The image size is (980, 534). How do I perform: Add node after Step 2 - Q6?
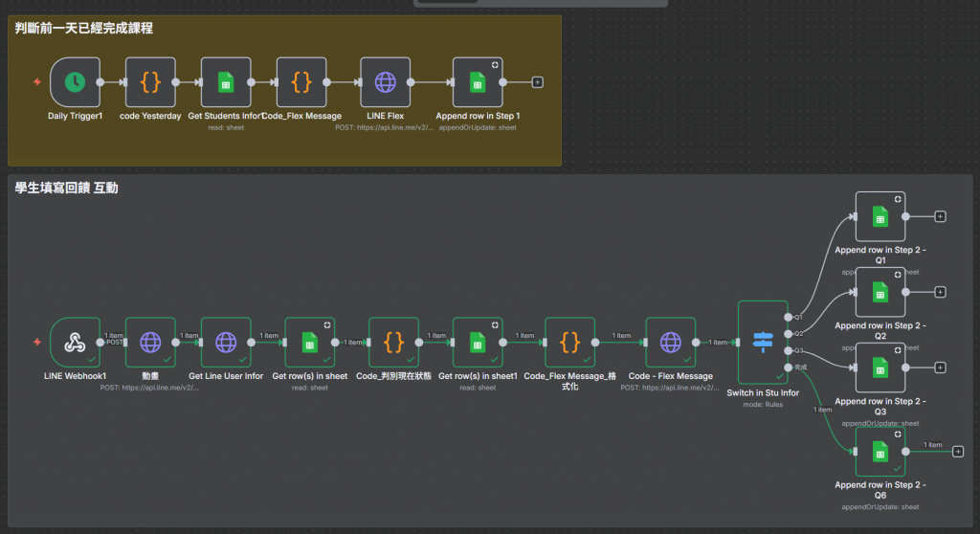pos(957,452)
